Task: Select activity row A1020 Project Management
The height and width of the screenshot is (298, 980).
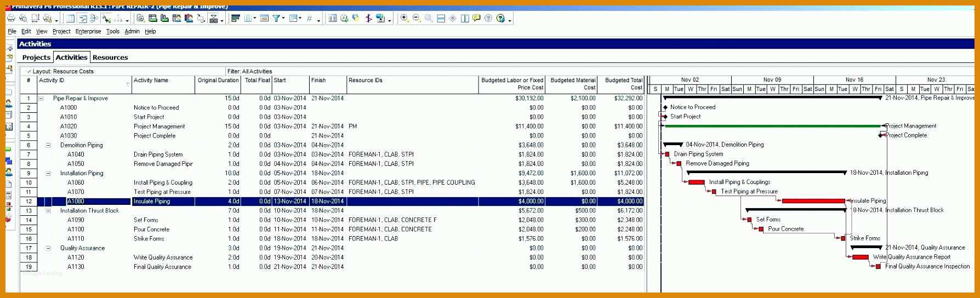Action: pyautogui.click(x=332, y=127)
